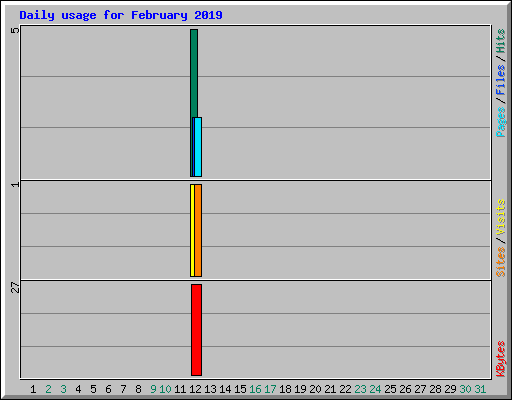The height and width of the screenshot is (400, 512).
Task: Click day 4 on the x-axis
Action: [78, 389]
